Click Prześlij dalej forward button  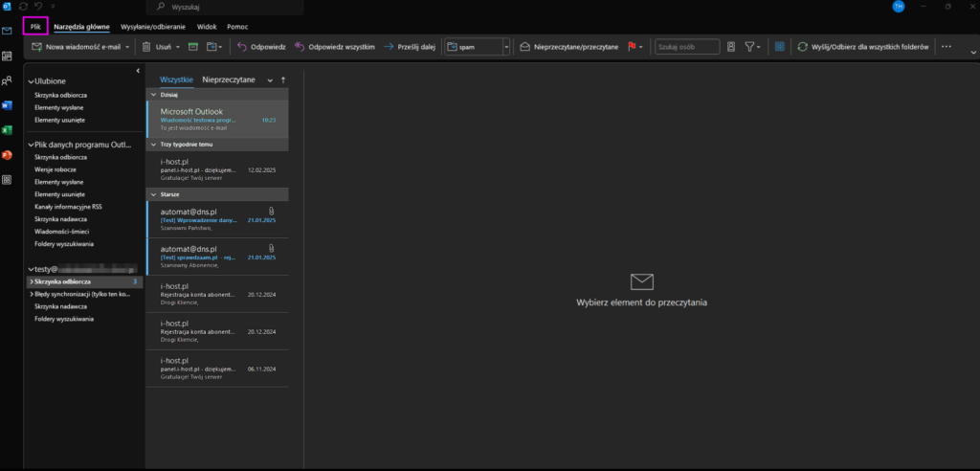coord(409,46)
